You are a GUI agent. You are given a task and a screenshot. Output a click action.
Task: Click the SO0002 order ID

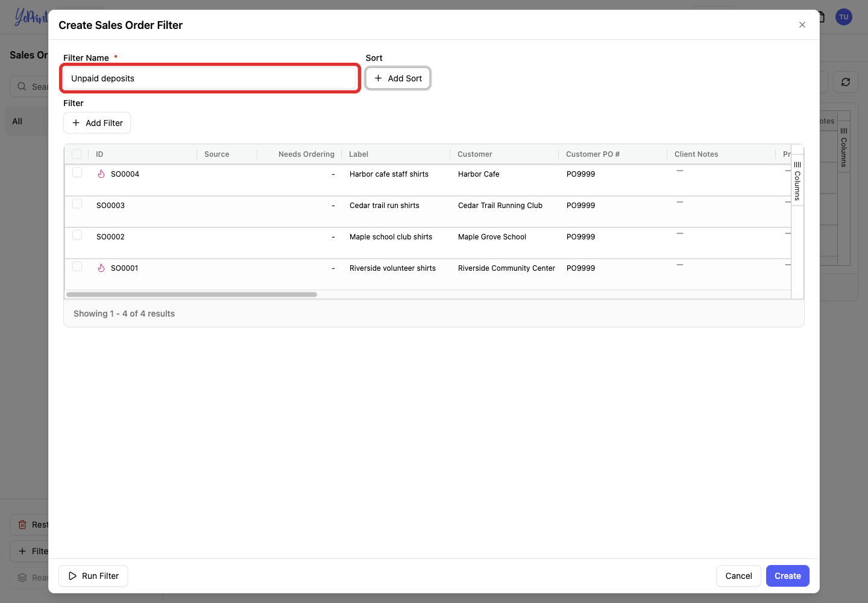110,237
